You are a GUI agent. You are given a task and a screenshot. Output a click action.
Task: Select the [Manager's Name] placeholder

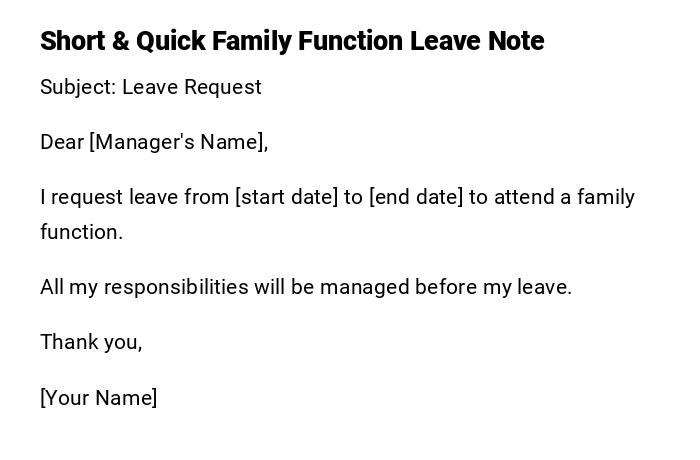coord(179,142)
